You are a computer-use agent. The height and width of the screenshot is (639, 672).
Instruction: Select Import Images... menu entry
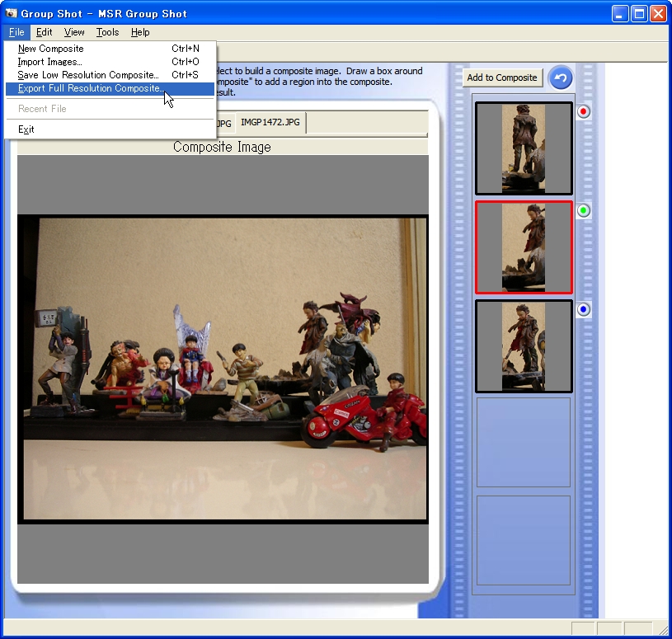[110, 62]
